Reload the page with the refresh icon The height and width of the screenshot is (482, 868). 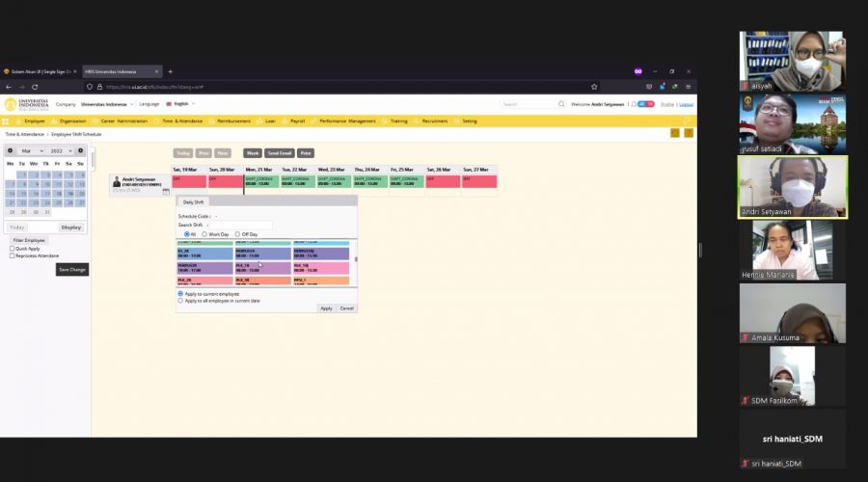point(35,87)
